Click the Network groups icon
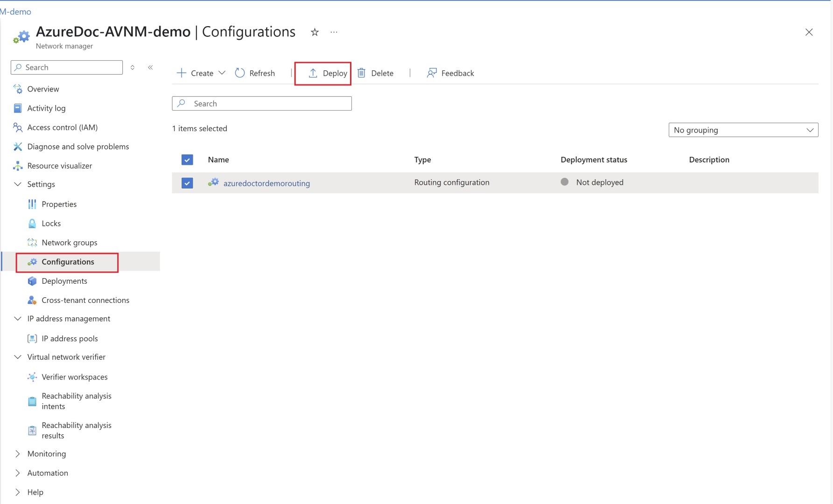 (x=32, y=242)
